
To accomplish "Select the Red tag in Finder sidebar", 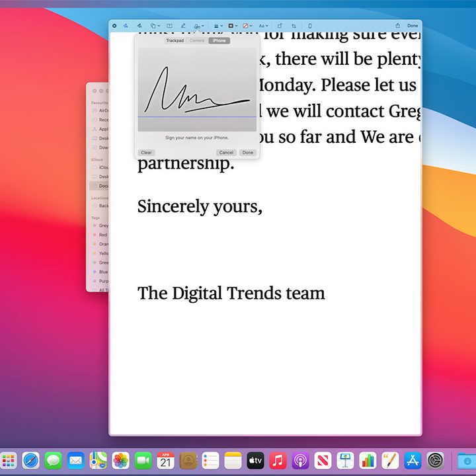I will 100,235.
